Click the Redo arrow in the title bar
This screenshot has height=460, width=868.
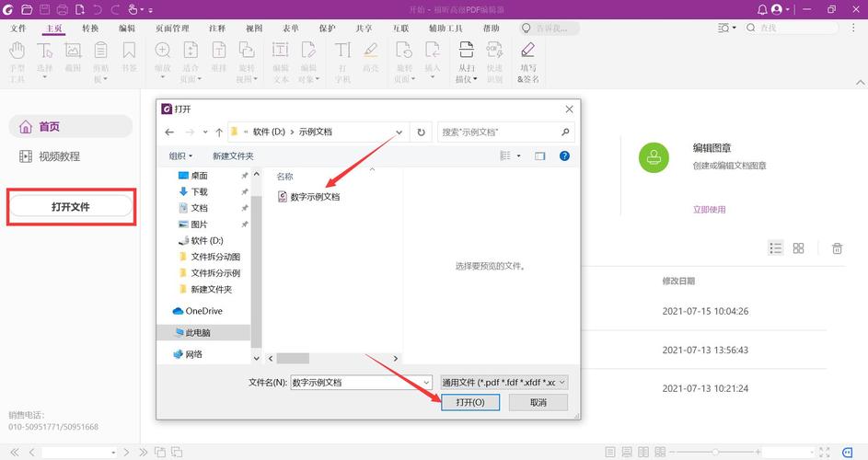click(115, 9)
